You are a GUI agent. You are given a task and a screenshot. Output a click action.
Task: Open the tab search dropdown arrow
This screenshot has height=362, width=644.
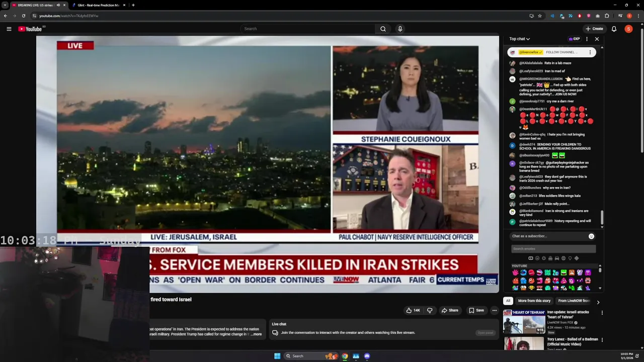tap(5, 5)
